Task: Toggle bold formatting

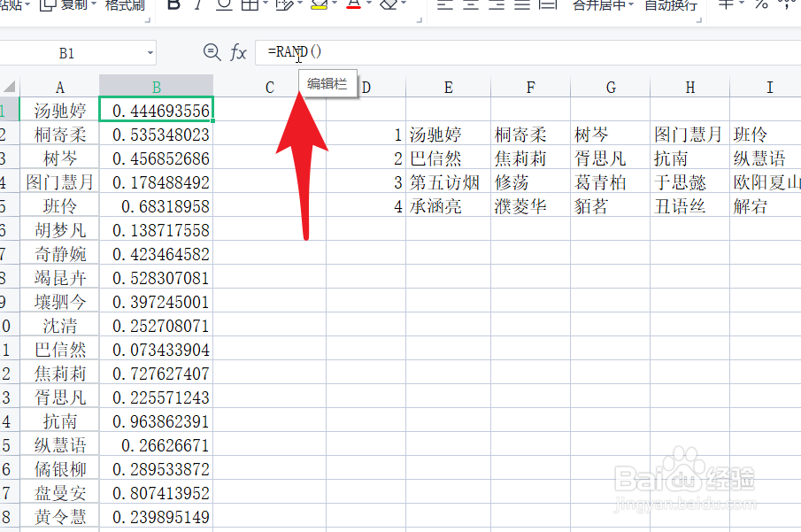Action: [x=173, y=6]
